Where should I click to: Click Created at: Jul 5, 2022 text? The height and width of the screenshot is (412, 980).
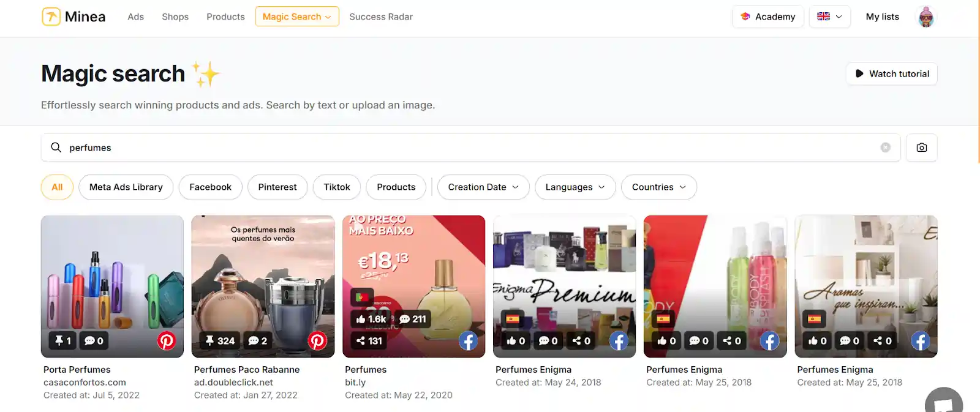tap(91, 395)
